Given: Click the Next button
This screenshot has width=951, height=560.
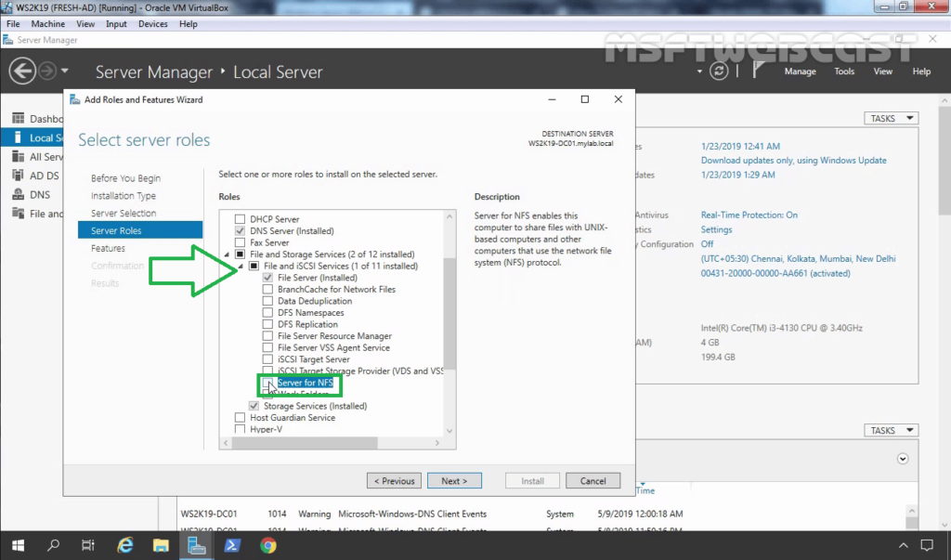Looking at the screenshot, I should pyautogui.click(x=454, y=480).
